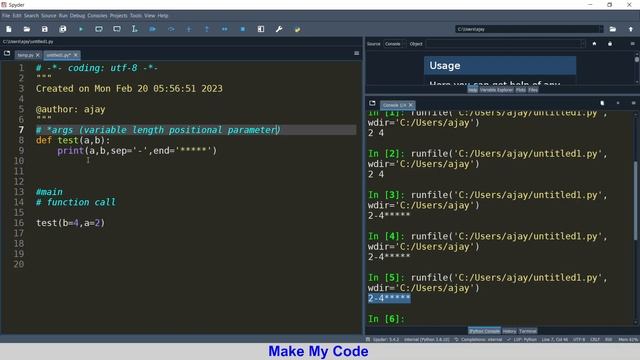Viewport: 640px width, 360px height.
Task: Click the debug continue icon
Action: pos(224,29)
